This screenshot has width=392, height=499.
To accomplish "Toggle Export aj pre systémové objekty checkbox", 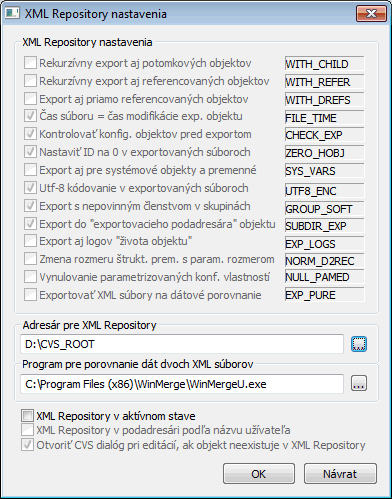I will tap(30, 170).
